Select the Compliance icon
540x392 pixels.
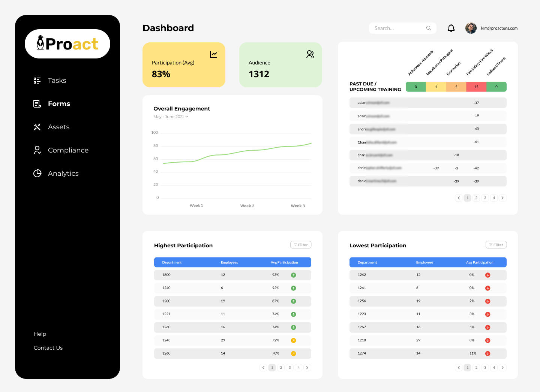pyautogui.click(x=37, y=150)
